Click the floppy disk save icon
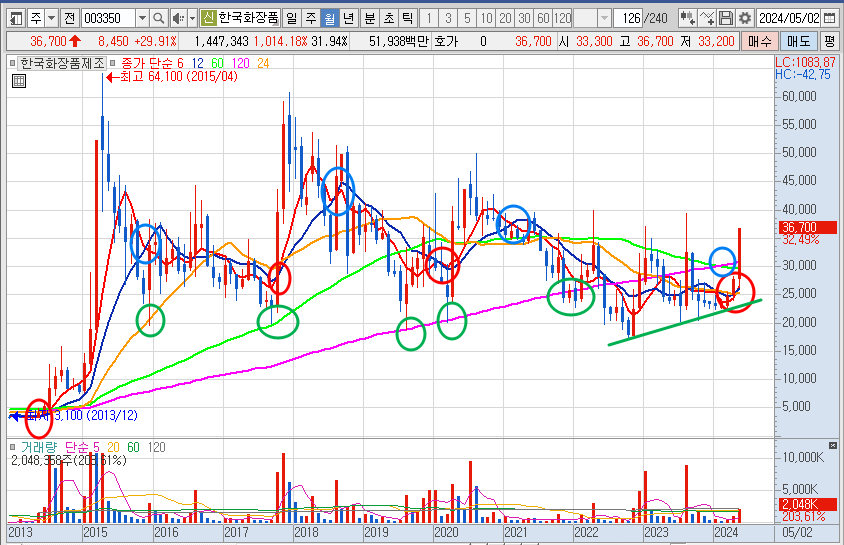 [726, 19]
